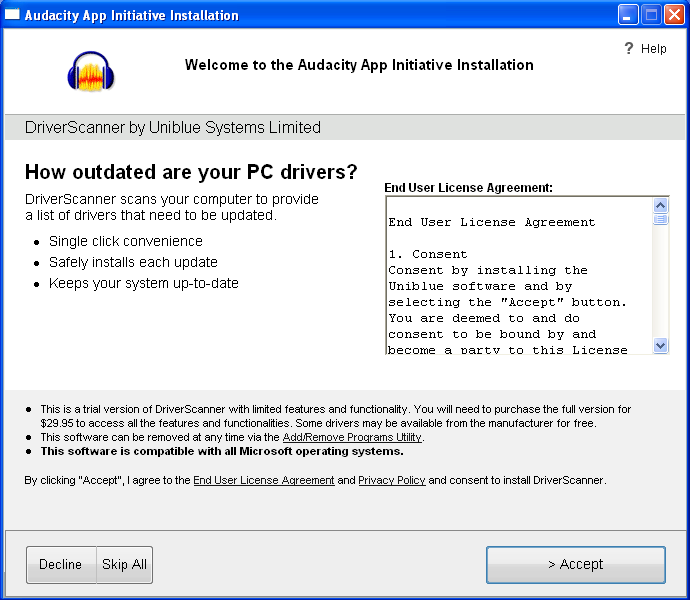Click the EULA scrollbar thumb

660,219
